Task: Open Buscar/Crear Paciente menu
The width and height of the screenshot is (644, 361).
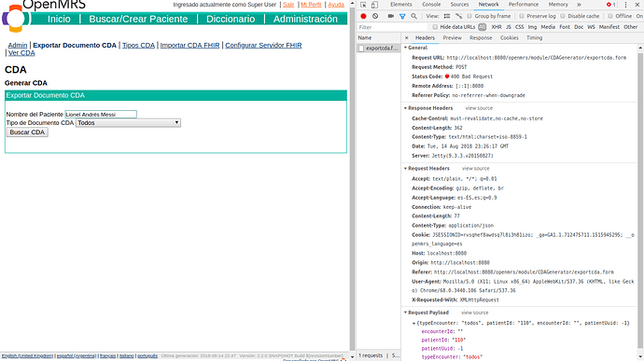Action: (138, 19)
